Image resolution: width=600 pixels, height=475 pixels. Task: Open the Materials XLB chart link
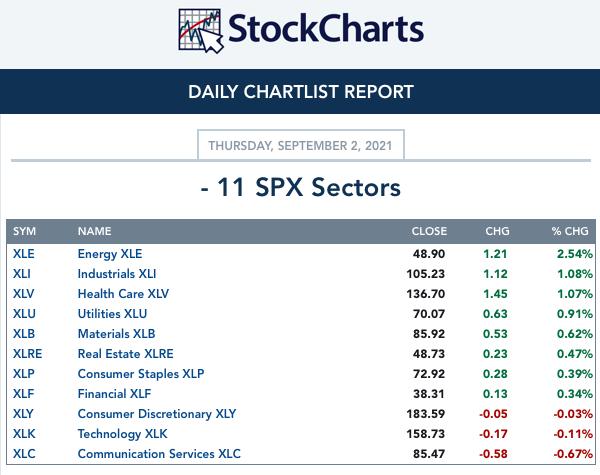tap(116, 334)
